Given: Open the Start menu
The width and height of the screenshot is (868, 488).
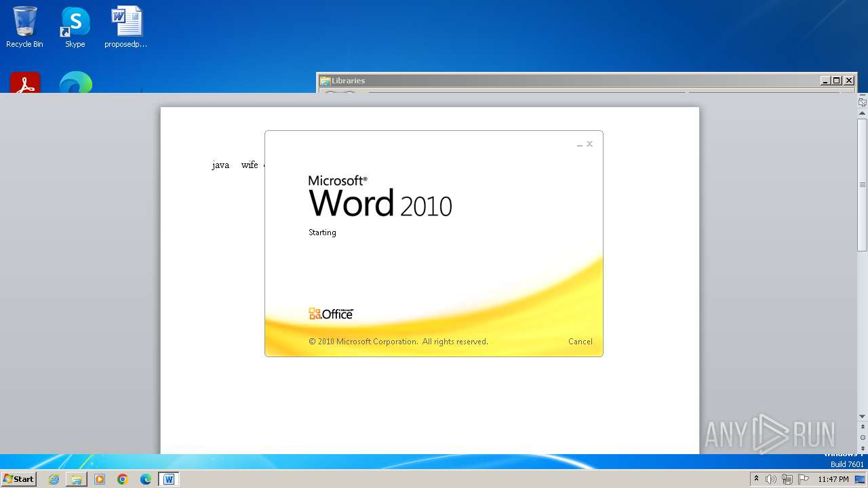Looking at the screenshot, I should tap(18, 479).
